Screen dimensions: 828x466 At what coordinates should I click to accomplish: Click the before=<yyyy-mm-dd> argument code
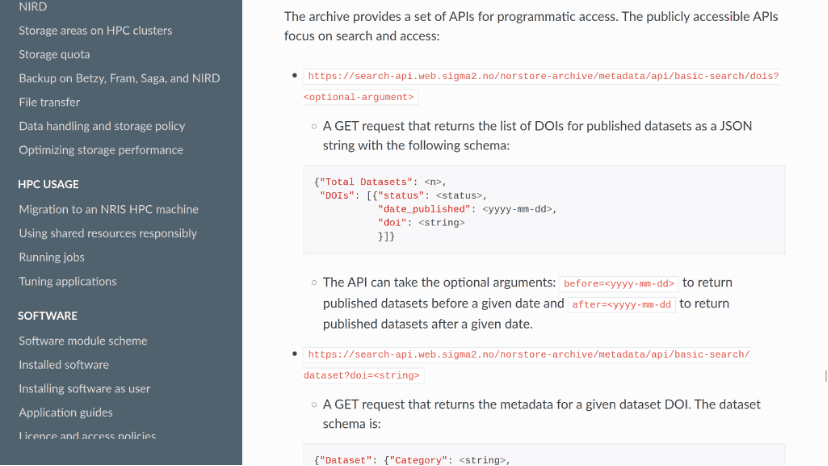point(619,284)
